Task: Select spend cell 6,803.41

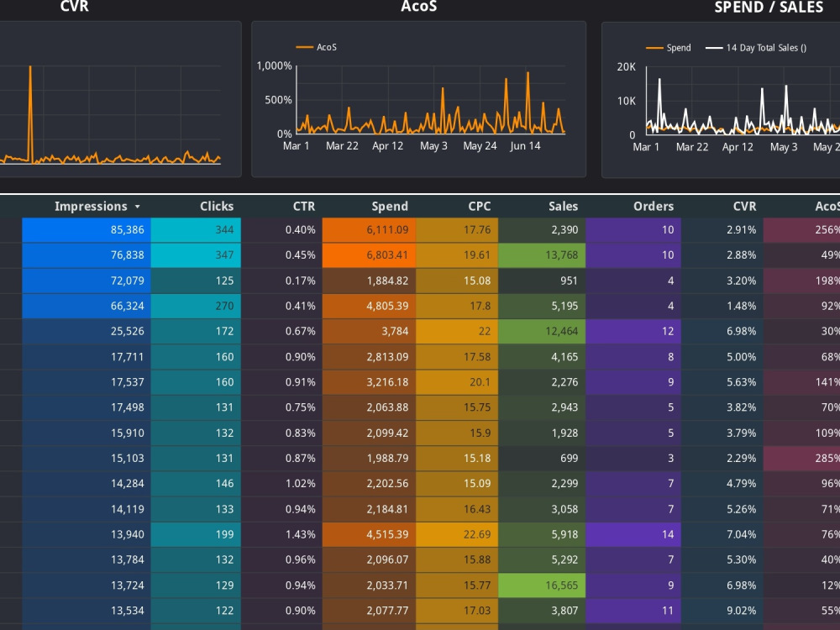Action: 369,255
